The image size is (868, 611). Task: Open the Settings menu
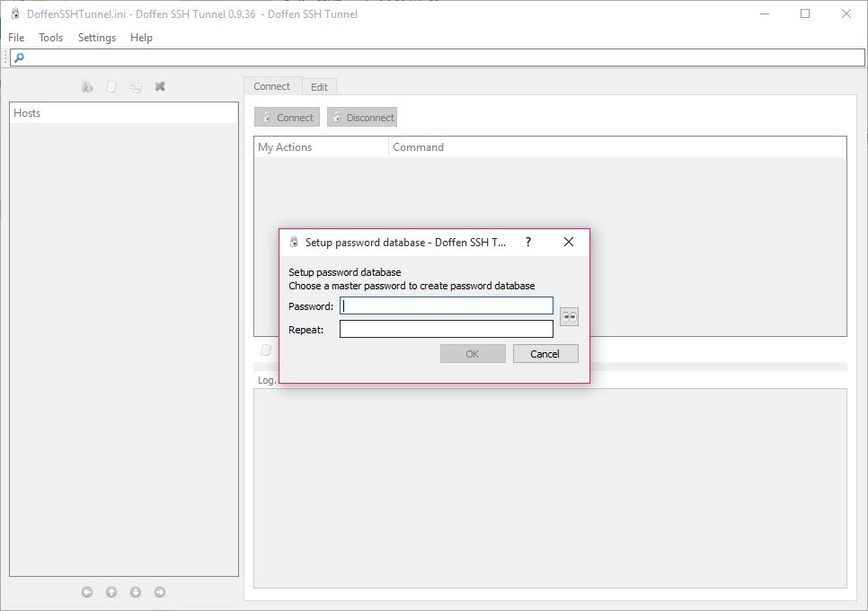tap(97, 37)
